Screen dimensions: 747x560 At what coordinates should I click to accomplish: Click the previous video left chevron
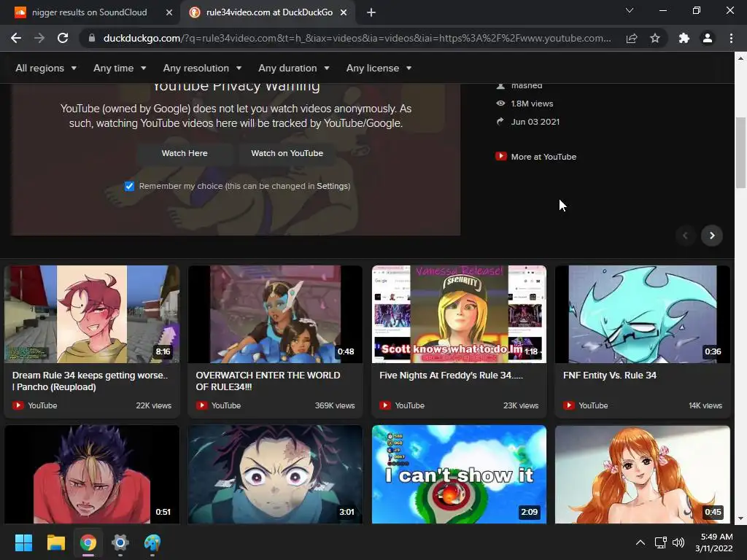[x=685, y=236]
